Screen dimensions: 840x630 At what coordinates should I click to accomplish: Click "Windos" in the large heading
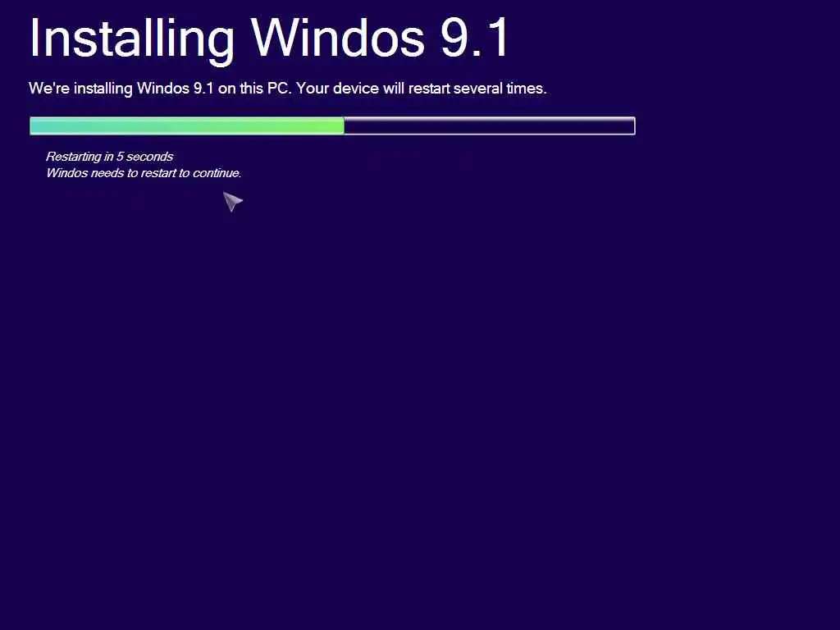pos(338,38)
